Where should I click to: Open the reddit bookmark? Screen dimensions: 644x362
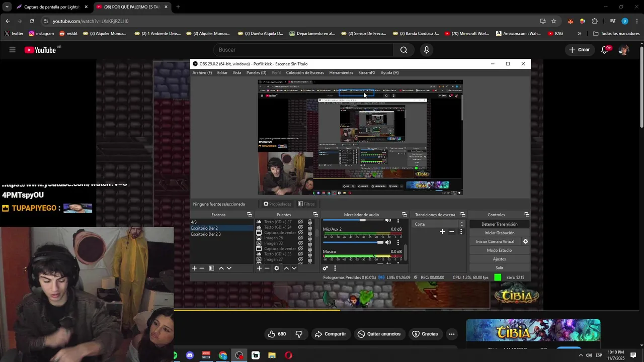[x=68, y=34]
